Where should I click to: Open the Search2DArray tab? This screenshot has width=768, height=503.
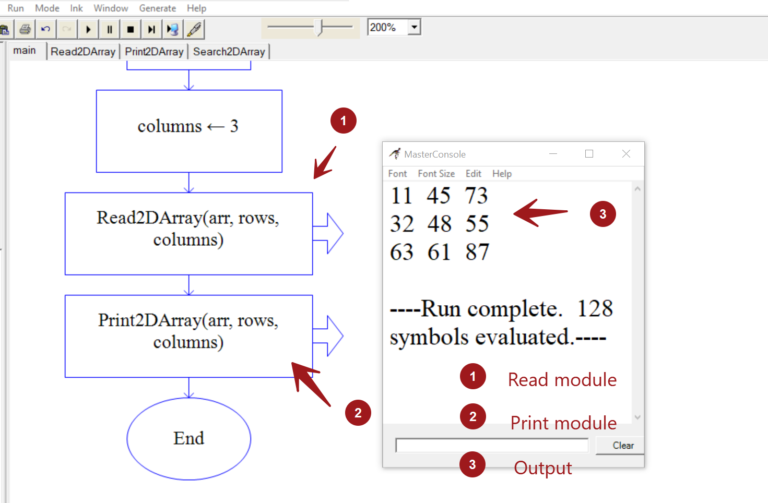click(x=229, y=52)
